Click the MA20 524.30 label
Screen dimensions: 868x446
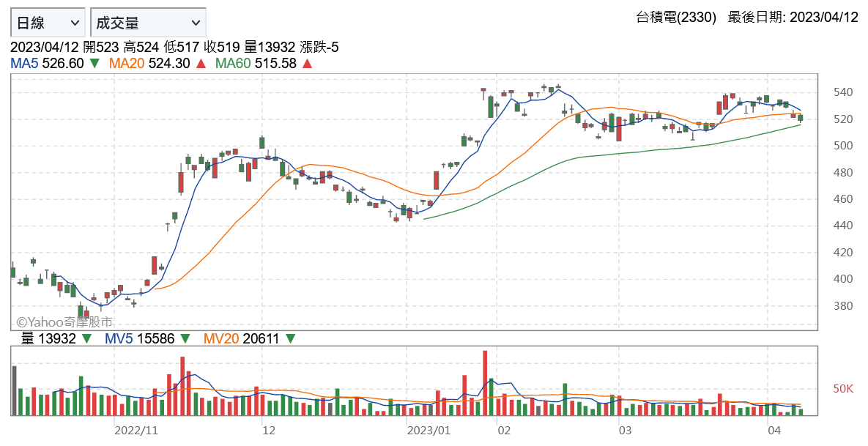tap(149, 64)
